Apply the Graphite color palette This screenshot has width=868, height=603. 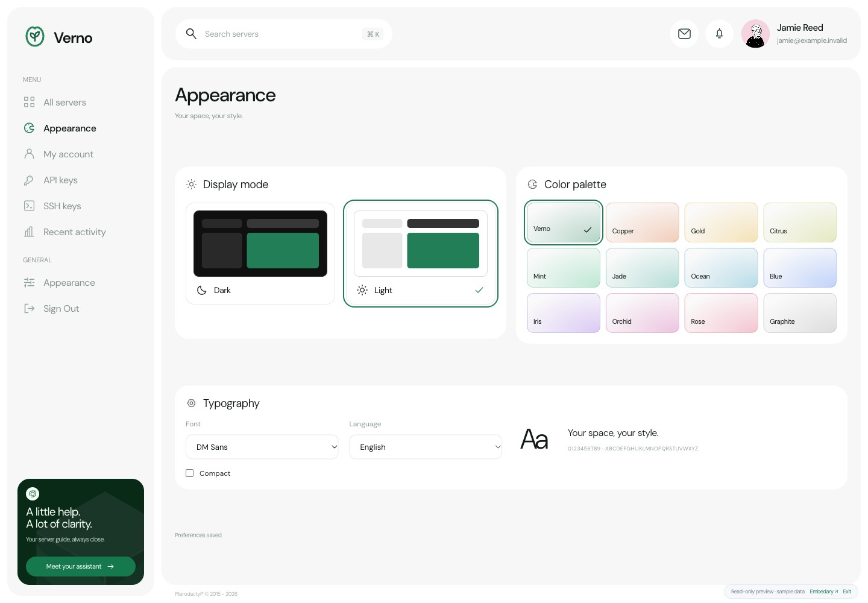[800, 313]
